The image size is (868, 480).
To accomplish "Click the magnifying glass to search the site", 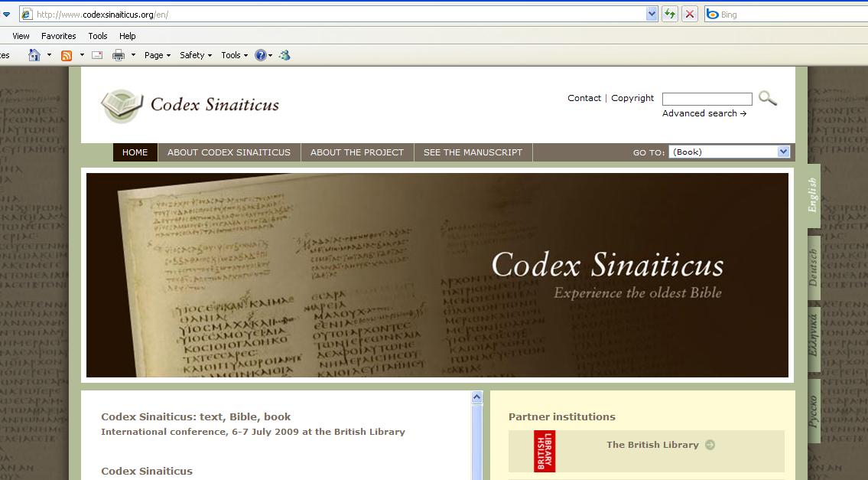I will [768, 98].
